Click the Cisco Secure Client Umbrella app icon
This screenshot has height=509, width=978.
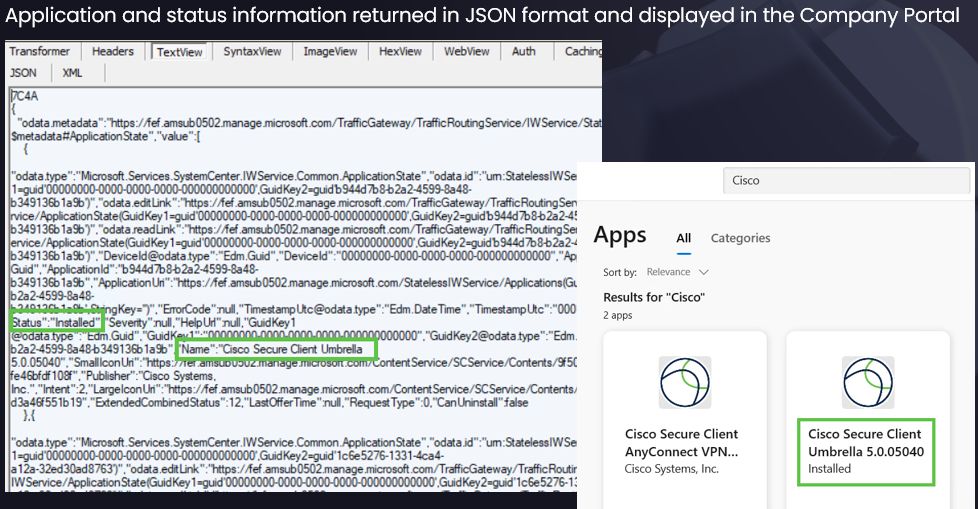point(868,382)
